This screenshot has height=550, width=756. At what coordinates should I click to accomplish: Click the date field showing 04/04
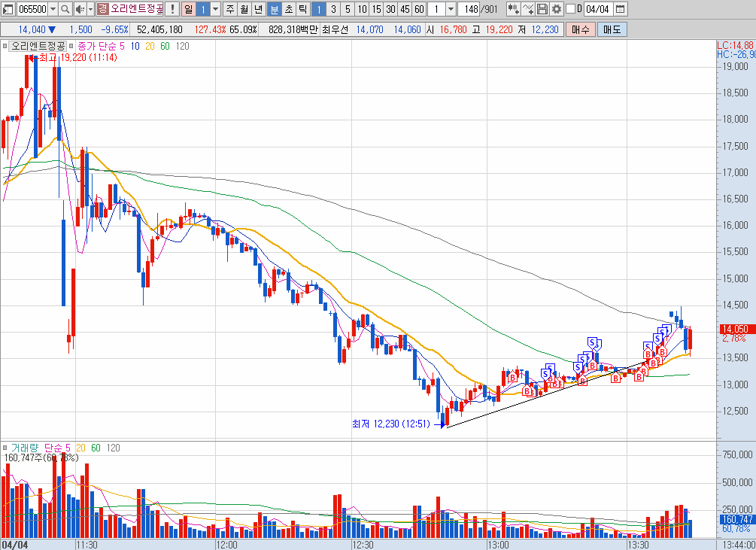[597, 9]
